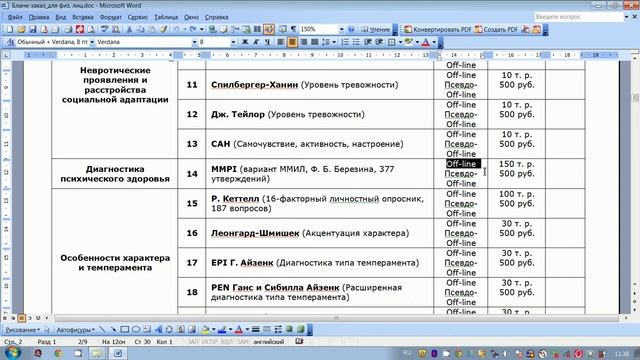640x360 pixels.
Task: Create a new blank document icon
Action: coord(10,29)
